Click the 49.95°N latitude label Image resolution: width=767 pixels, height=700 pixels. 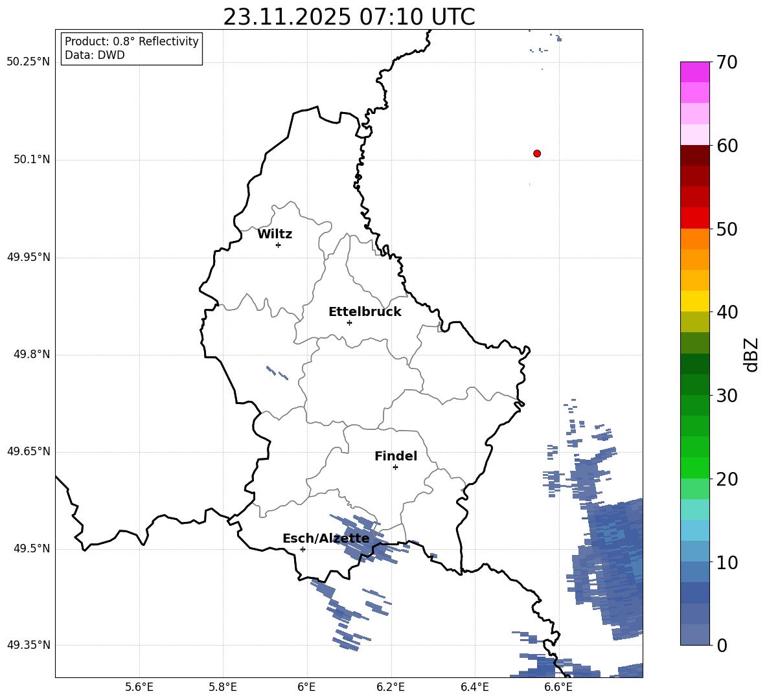pos(29,257)
